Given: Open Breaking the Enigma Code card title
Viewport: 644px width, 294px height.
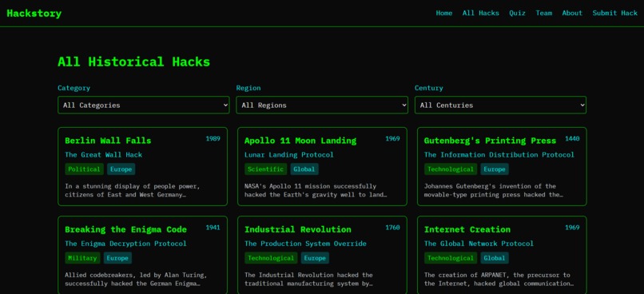Looking at the screenshot, I should pyautogui.click(x=125, y=229).
